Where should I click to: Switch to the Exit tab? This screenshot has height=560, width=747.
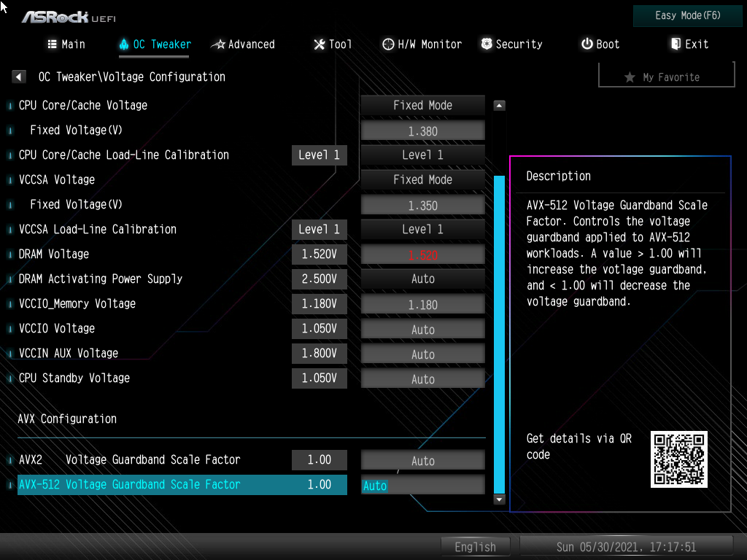point(689,44)
